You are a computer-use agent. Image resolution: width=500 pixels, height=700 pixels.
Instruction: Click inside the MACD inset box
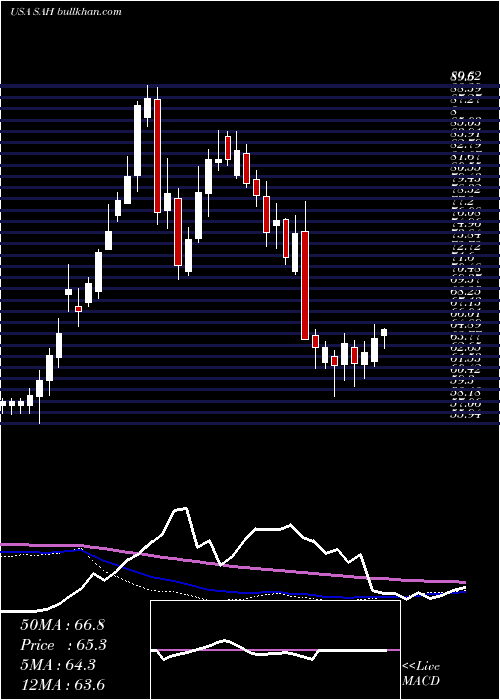pyautogui.click(x=275, y=650)
